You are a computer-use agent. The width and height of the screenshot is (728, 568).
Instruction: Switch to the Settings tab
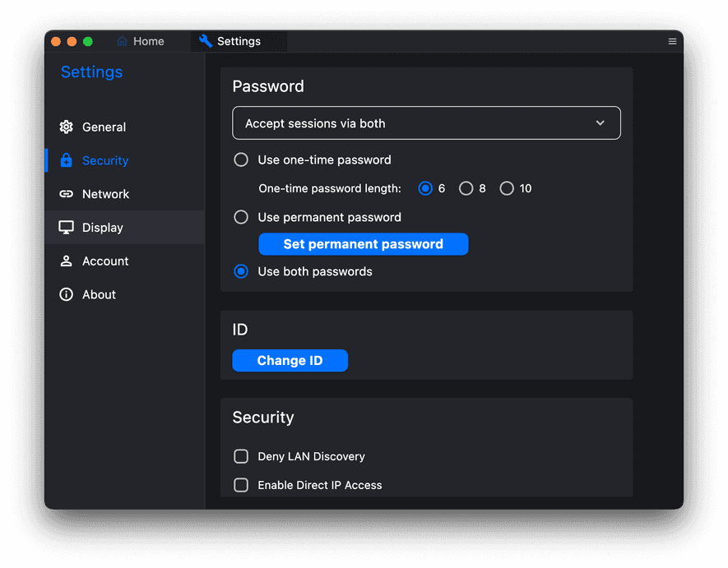click(239, 40)
